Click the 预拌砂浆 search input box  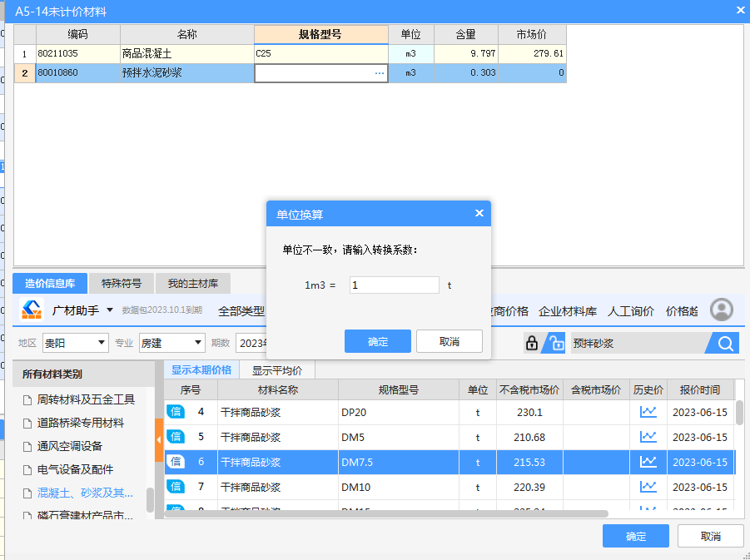coord(638,343)
